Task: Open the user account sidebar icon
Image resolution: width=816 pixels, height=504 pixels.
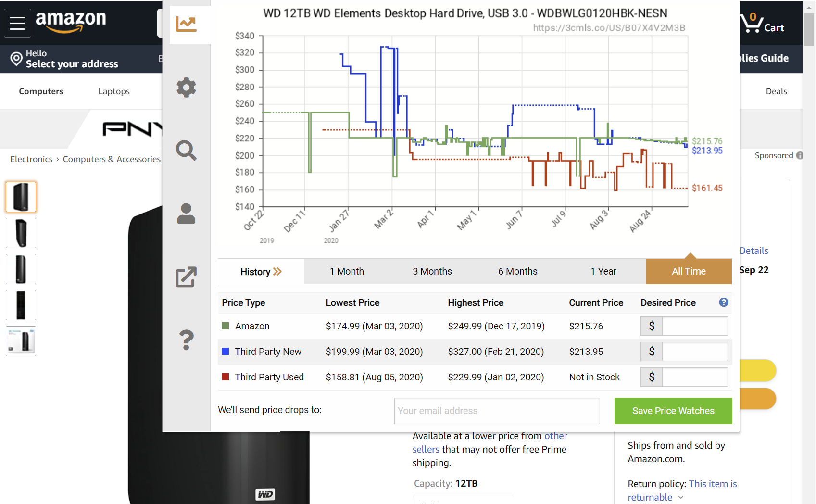Action: 186,214
